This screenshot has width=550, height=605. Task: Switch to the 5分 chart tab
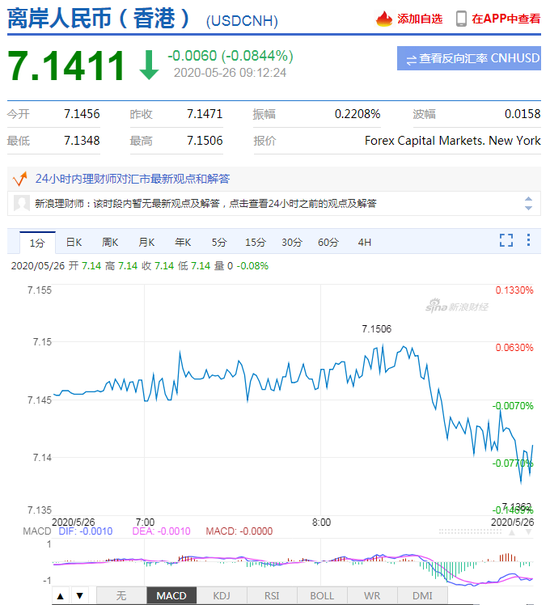pos(219,242)
